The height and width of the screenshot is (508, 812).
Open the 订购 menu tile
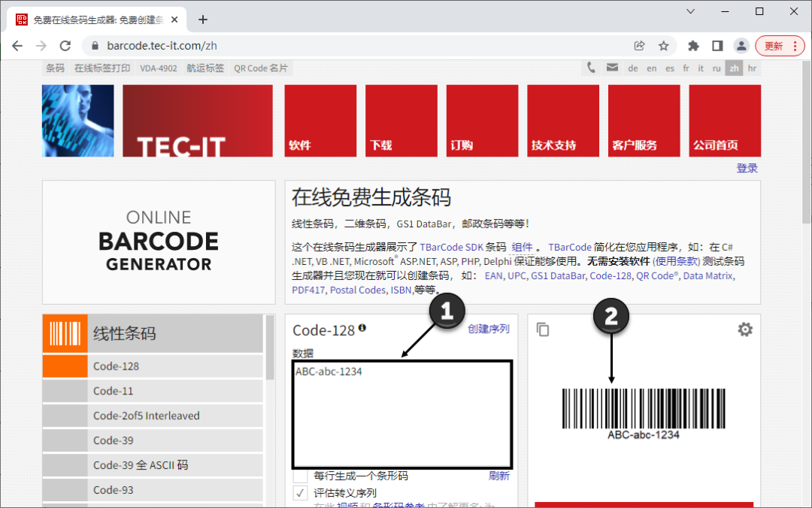click(x=482, y=120)
